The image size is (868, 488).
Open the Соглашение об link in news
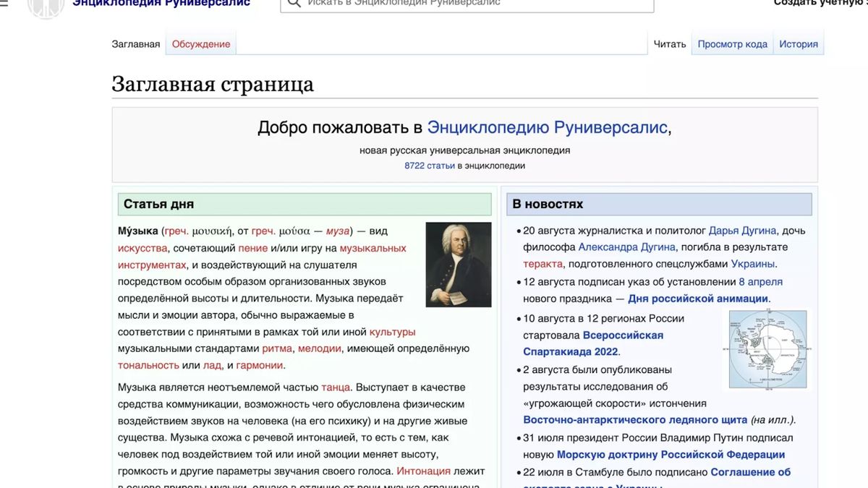751,473
